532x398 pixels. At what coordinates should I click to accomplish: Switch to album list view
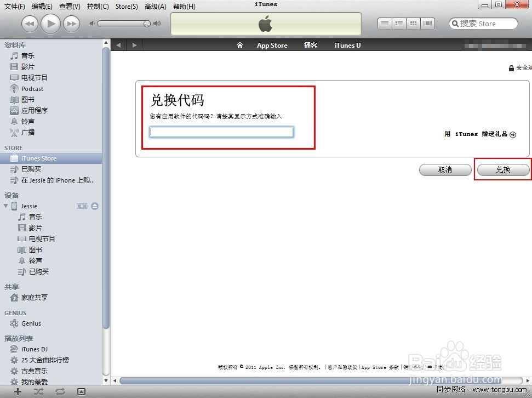[x=399, y=24]
